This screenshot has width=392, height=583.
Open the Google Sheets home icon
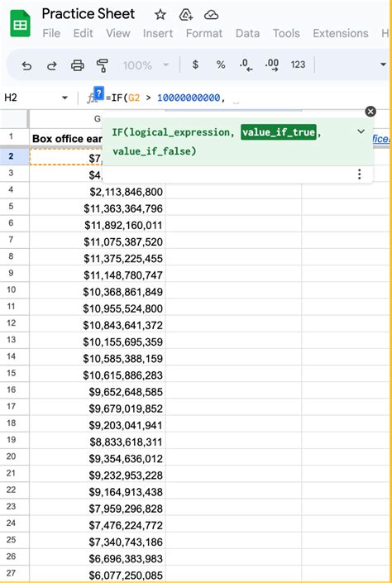20,23
